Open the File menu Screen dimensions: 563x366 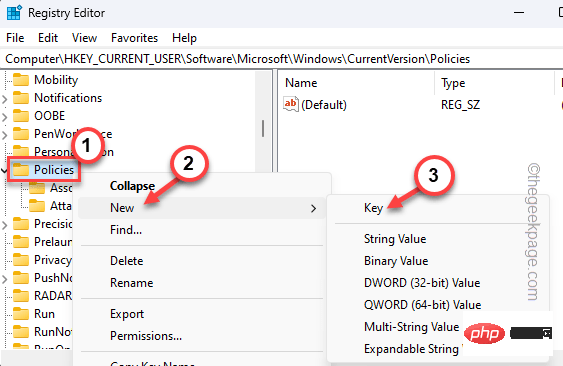point(15,38)
